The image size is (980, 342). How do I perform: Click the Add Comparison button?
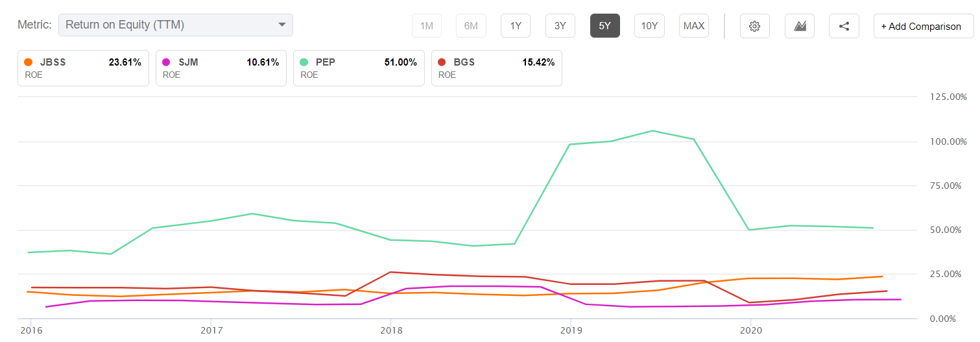924,26
